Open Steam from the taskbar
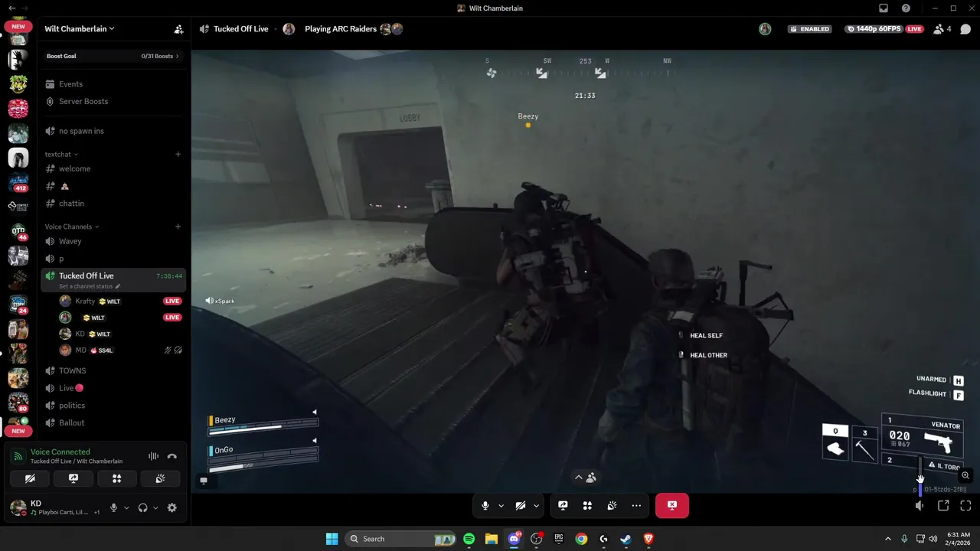Image resolution: width=980 pixels, height=551 pixels. pos(626,539)
